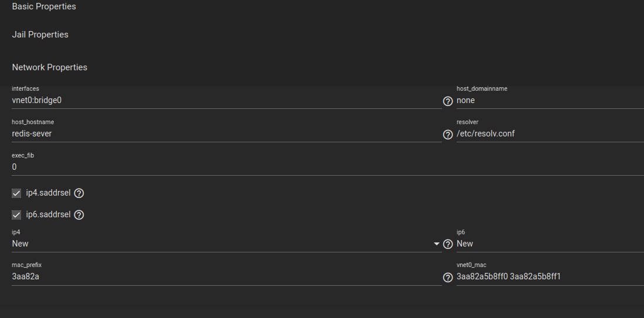Show help tooltip for host_hostname
Image resolution: width=644 pixels, height=318 pixels.
pyautogui.click(x=448, y=134)
